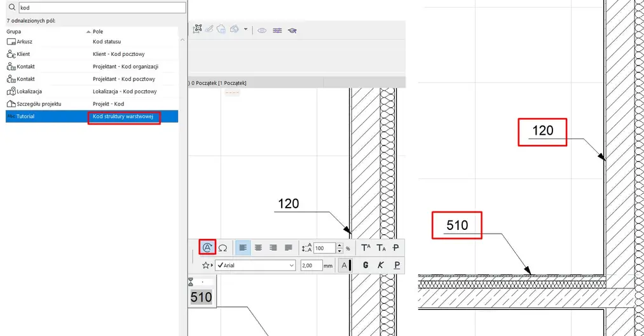Increase spacing with stepper up arrow
This screenshot has height=336, width=644.
[x=339, y=245]
